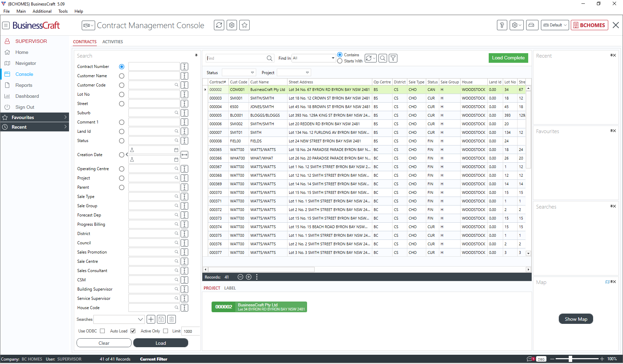Click the Load Complete button

[508, 58]
